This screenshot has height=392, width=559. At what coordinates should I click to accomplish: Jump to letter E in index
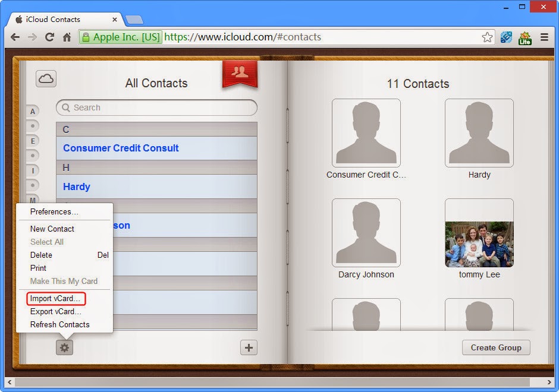point(33,141)
